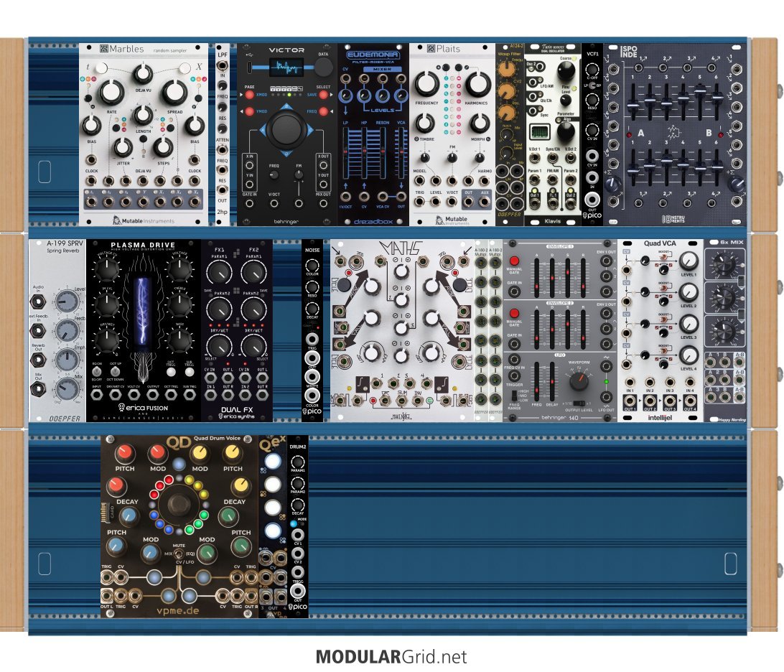784x672 pixels.
Task: Click the MORPH knob on Plaits
Action: 480,123
